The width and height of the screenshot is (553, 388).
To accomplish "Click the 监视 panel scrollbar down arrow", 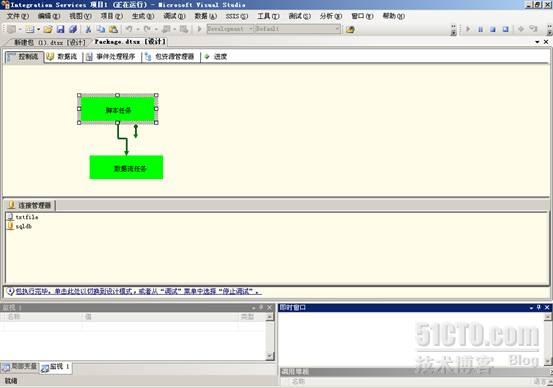I will tap(270, 356).
